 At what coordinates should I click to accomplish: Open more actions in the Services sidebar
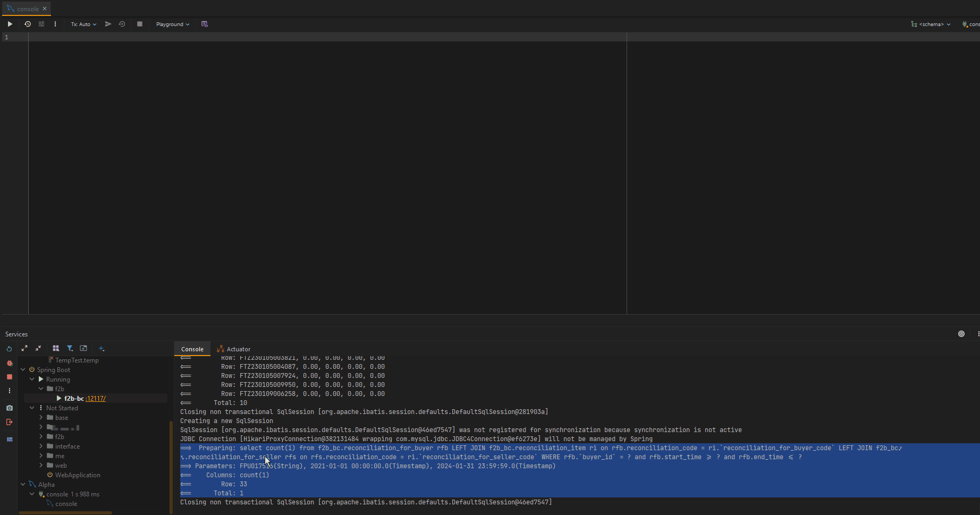(9, 391)
